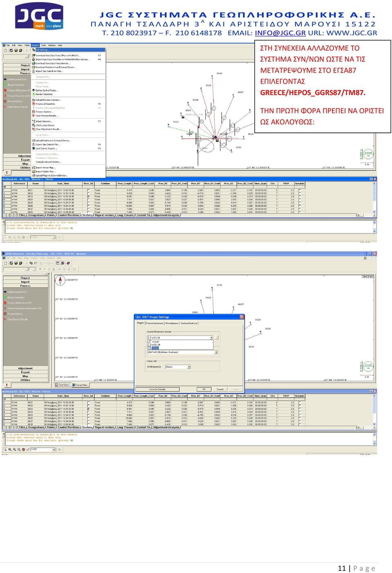Open the map scale dropdown in lower bottom toolbar
Viewport: 392px width, 573px height.
click(53, 449)
